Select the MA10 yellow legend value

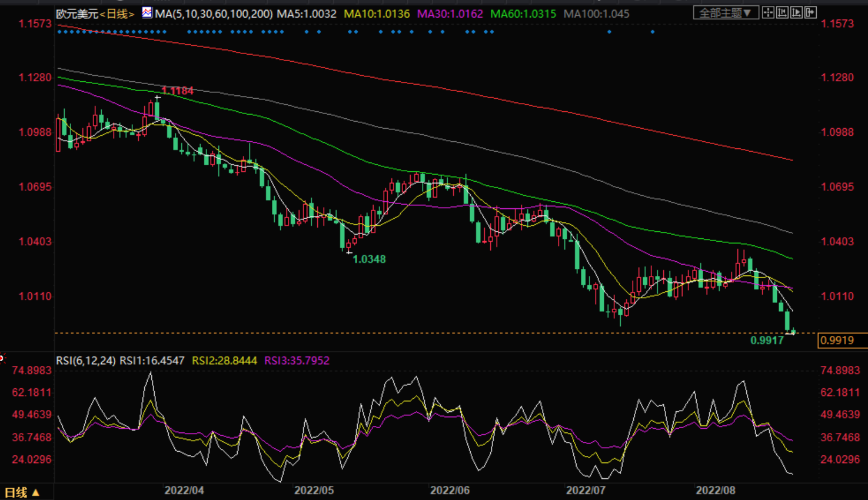click(377, 14)
